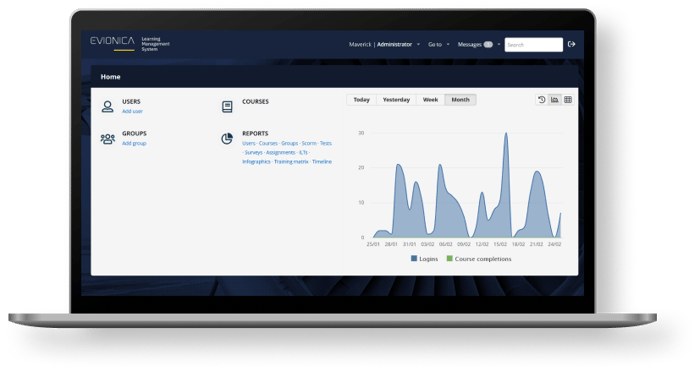Expand the Maverick Administrator dropdown

coord(384,44)
